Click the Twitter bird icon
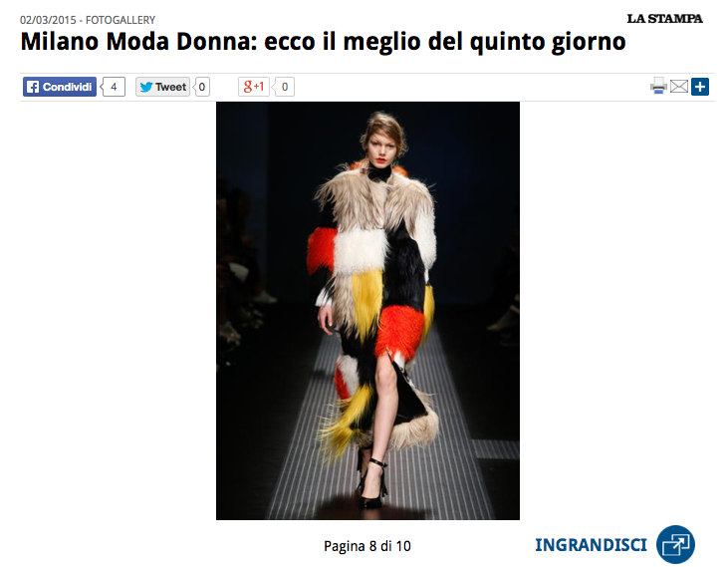This screenshot has height=567, width=728. point(146,87)
